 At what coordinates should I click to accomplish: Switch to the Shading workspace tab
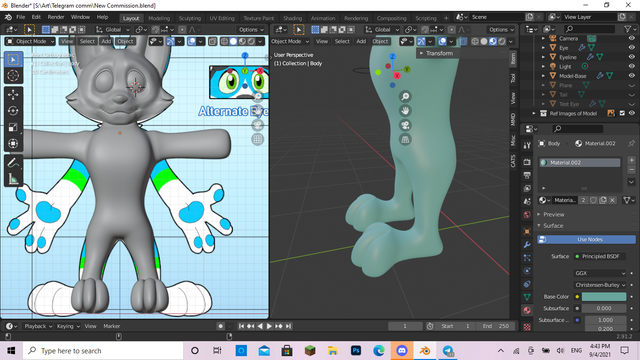click(x=292, y=18)
